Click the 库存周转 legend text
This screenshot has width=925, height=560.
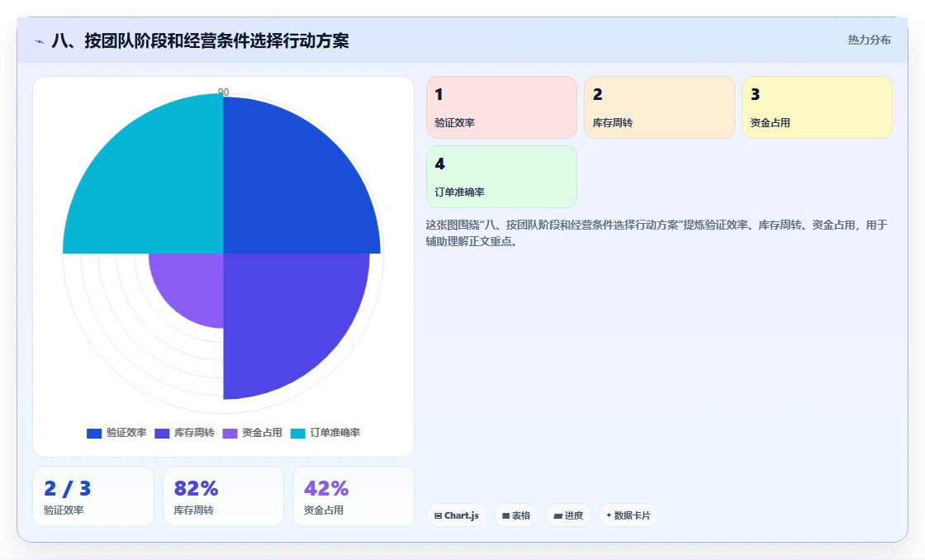tap(194, 433)
